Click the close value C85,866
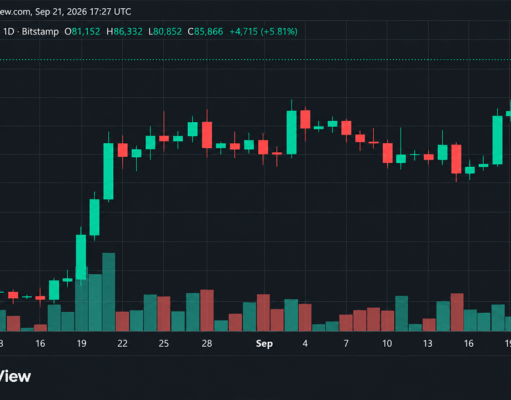This screenshot has width=511, height=400. (x=205, y=32)
